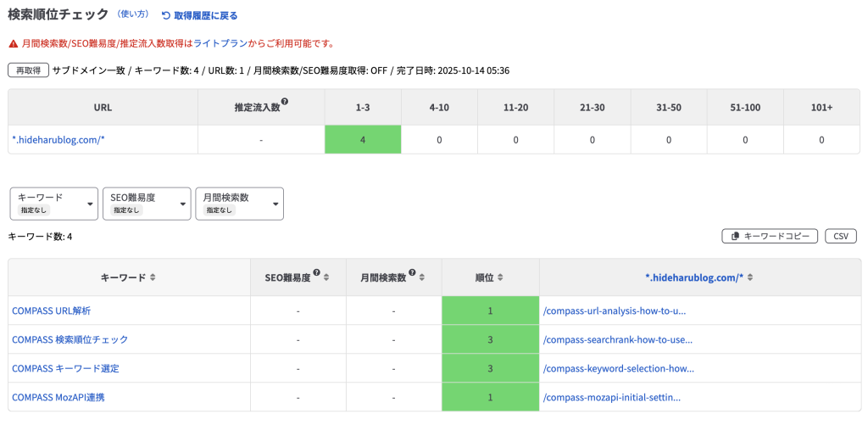Export results with the CSV button

click(841, 237)
